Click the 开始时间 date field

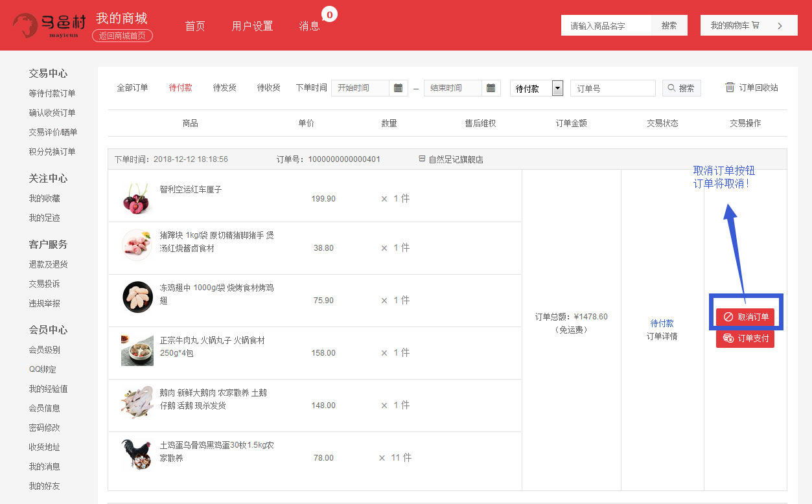pos(360,88)
